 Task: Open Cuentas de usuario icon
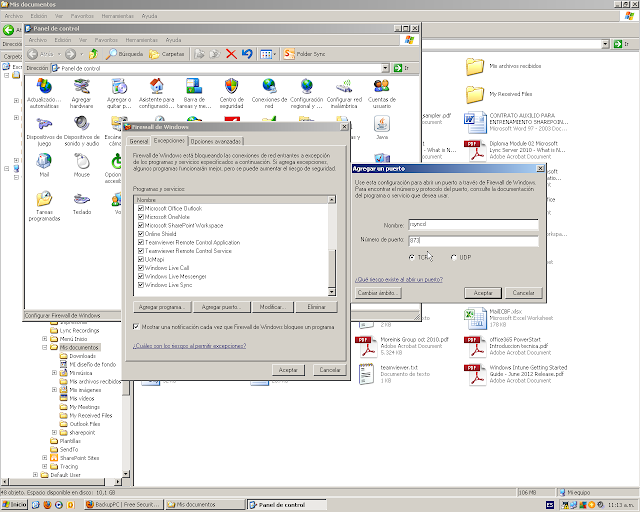coord(382,93)
